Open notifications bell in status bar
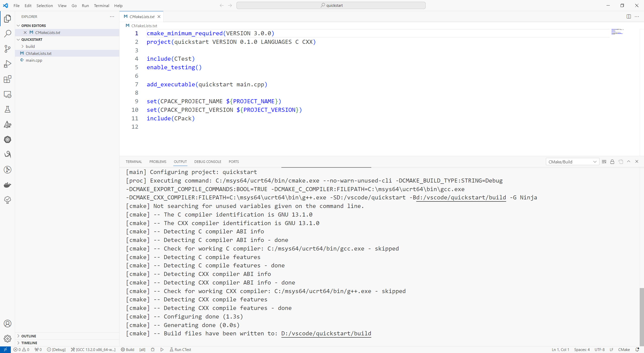 (637, 349)
